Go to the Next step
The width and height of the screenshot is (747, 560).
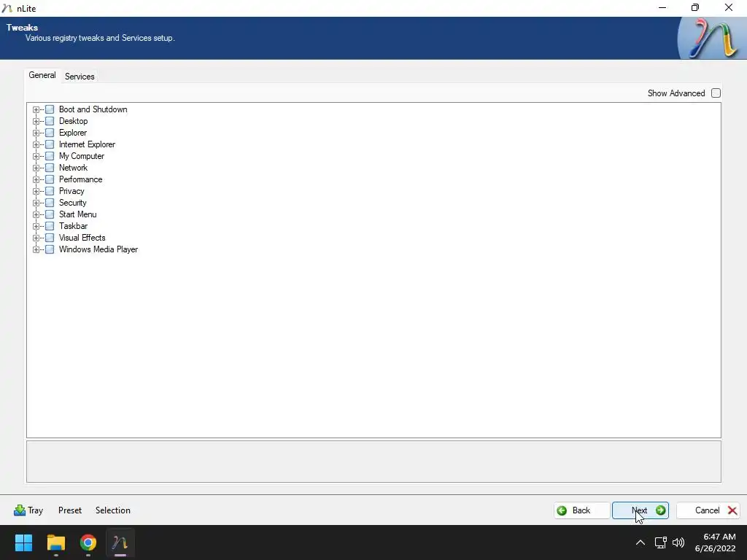tap(640, 510)
